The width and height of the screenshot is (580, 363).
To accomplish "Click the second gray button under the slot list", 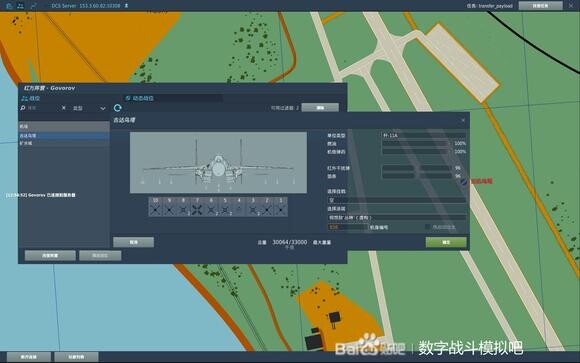I will coord(100,255).
